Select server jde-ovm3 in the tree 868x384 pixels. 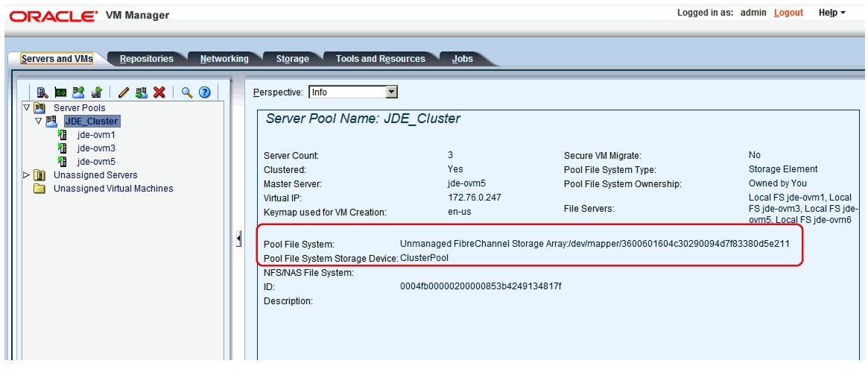click(96, 148)
